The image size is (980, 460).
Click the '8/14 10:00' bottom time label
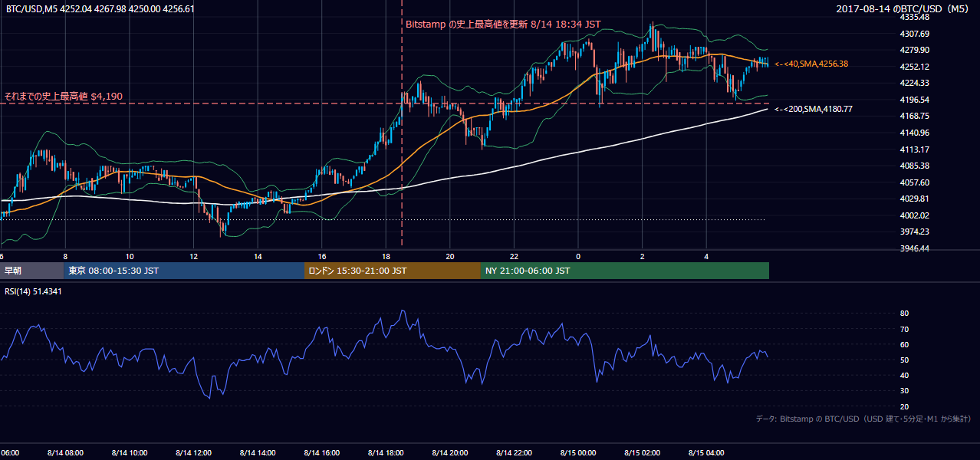pos(130,453)
